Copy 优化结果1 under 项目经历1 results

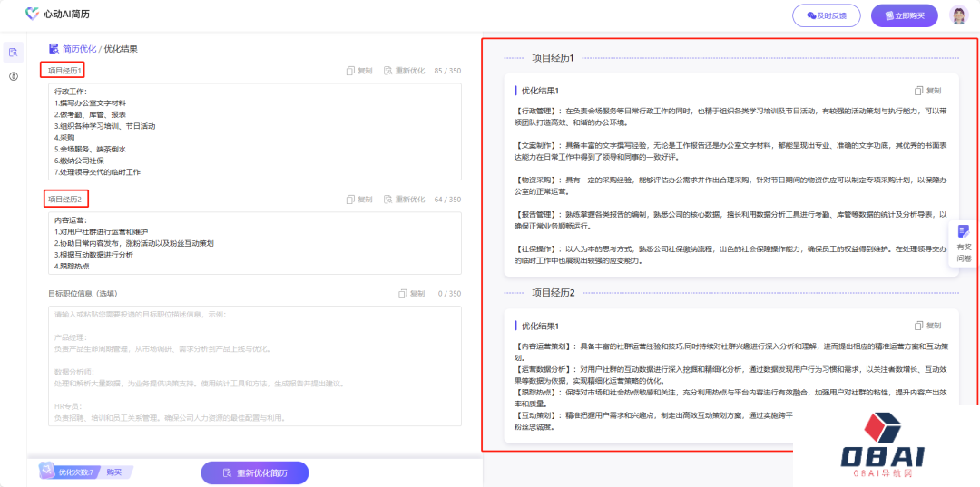pos(927,91)
